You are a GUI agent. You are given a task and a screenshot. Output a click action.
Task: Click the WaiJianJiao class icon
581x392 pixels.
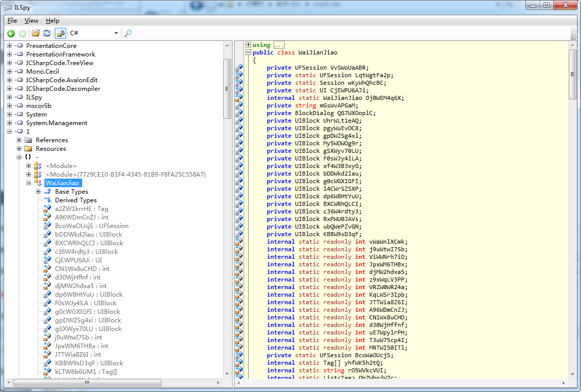38,183
